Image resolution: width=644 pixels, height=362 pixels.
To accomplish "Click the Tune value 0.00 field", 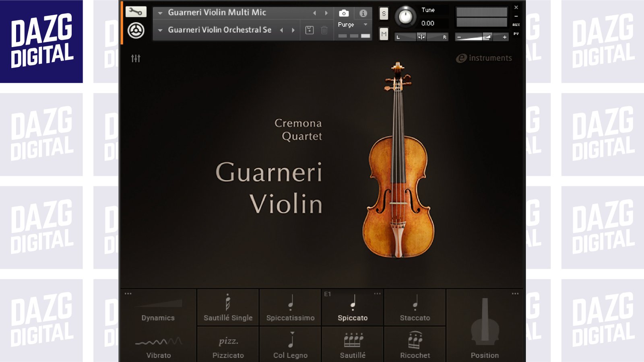I will (428, 23).
